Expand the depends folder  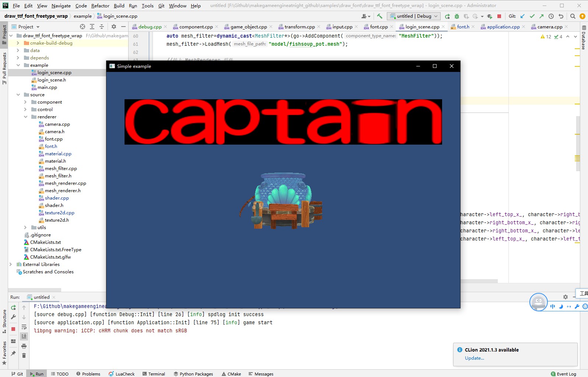click(18, 58)
